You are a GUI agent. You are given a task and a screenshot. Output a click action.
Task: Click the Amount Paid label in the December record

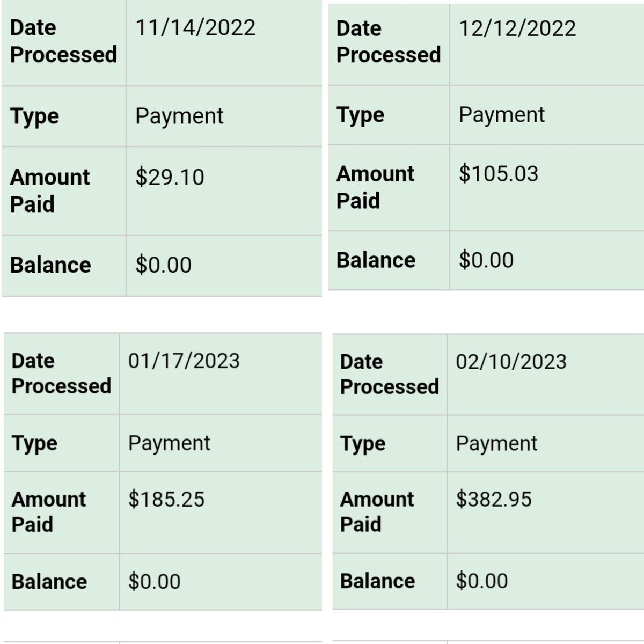pos(375,187)
